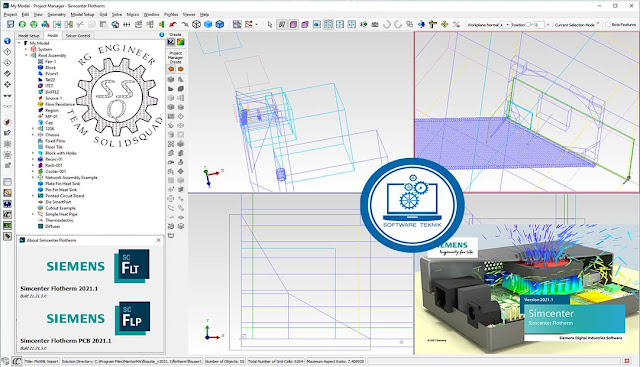Close the About Simcenter Flotherm panel
This screenshot has height=367, width=640.
159,240
